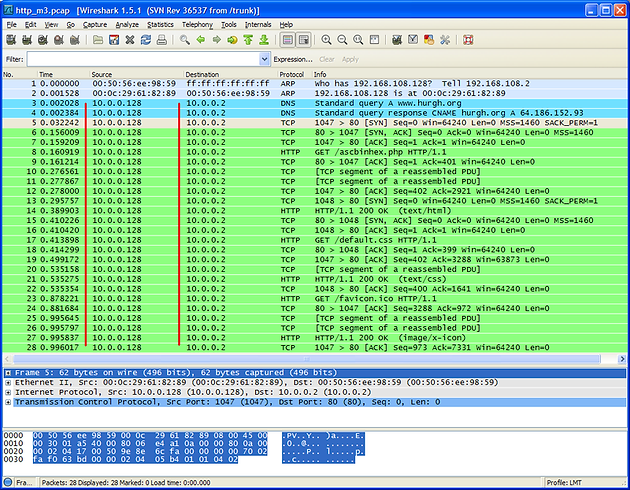This screenshot has height=490, width=630.
Task: Go back in packet history
Action: 200,40
